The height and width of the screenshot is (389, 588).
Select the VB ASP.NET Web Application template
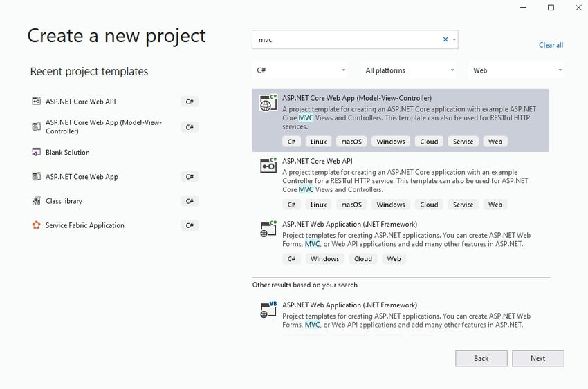point(401,316)
